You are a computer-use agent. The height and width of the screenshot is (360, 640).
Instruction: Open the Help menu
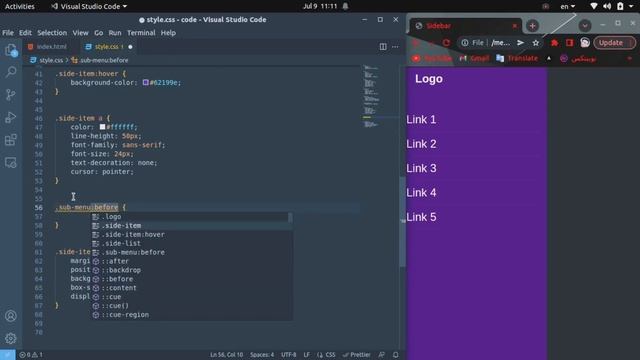pyautogui.click(x=168, y=33)
